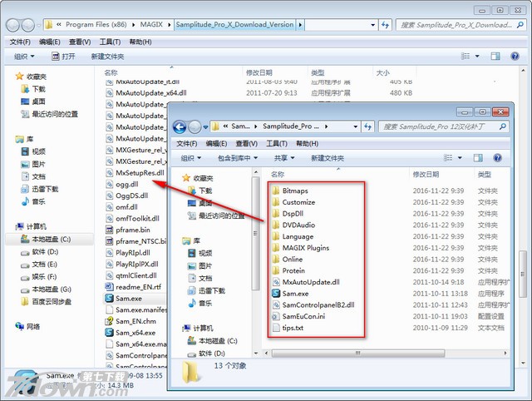Screen dimensions: 532x401
Task: Click the help icon in front window toolbar
Action: click(497, 158)
